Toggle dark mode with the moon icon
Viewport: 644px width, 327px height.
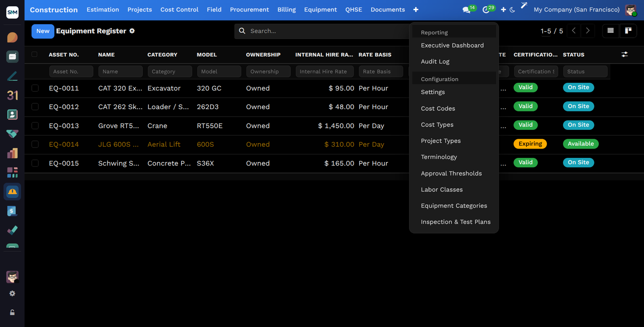tap(513, 10)
